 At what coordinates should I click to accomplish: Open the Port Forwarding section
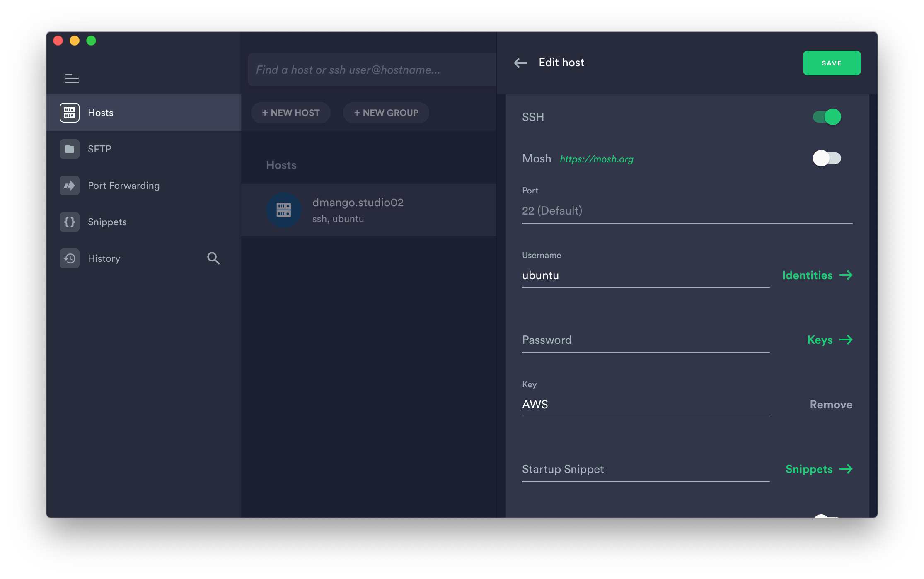[x=123, y=186]
